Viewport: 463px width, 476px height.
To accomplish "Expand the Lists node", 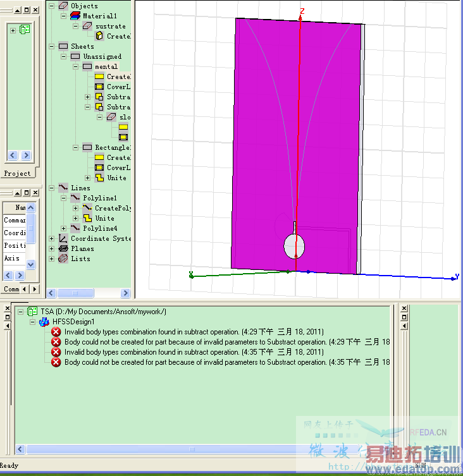I will (x=52, y=259).
